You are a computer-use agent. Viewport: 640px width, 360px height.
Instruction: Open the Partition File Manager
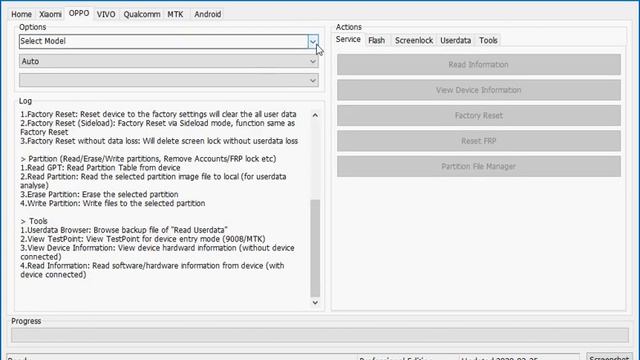click(479, 166)
